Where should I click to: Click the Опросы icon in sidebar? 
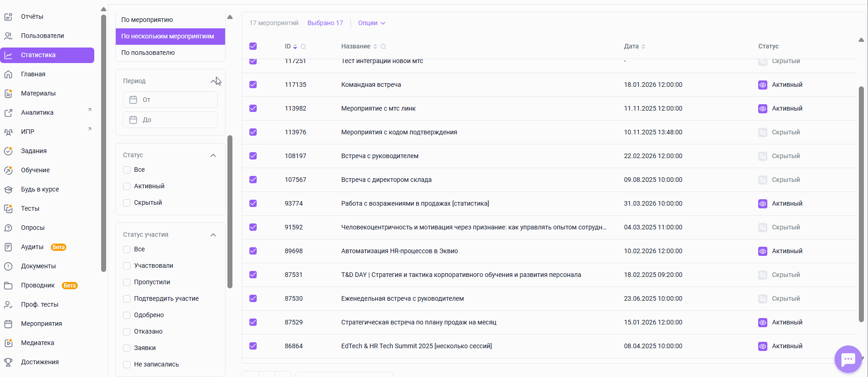click(x=8, y=228)
